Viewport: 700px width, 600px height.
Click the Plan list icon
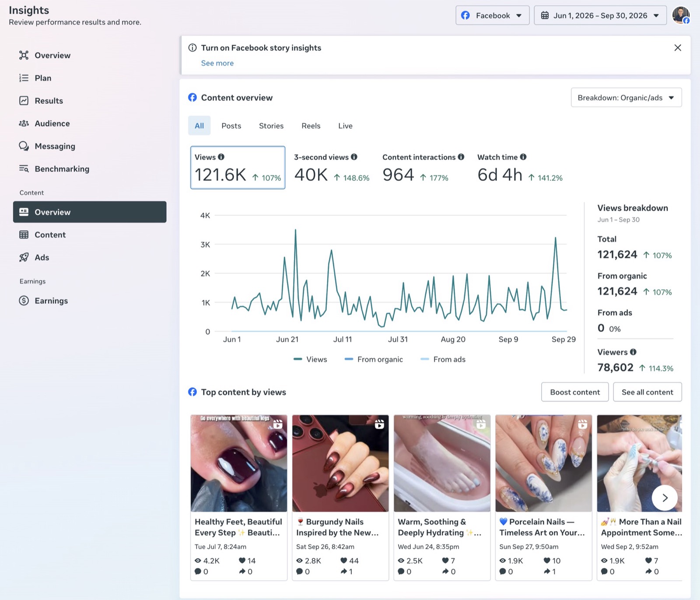[x=24, y=78]
